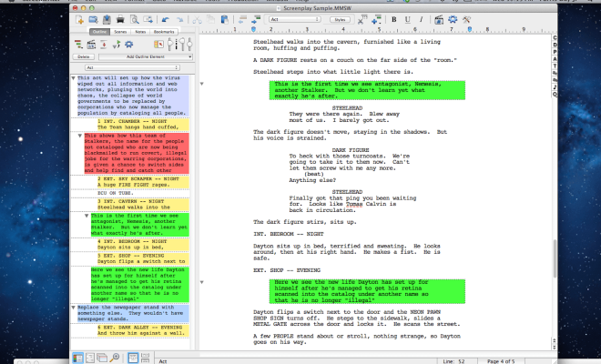The image size is (601, 364).
Task: Undo the last action
Action: point(165,19)
